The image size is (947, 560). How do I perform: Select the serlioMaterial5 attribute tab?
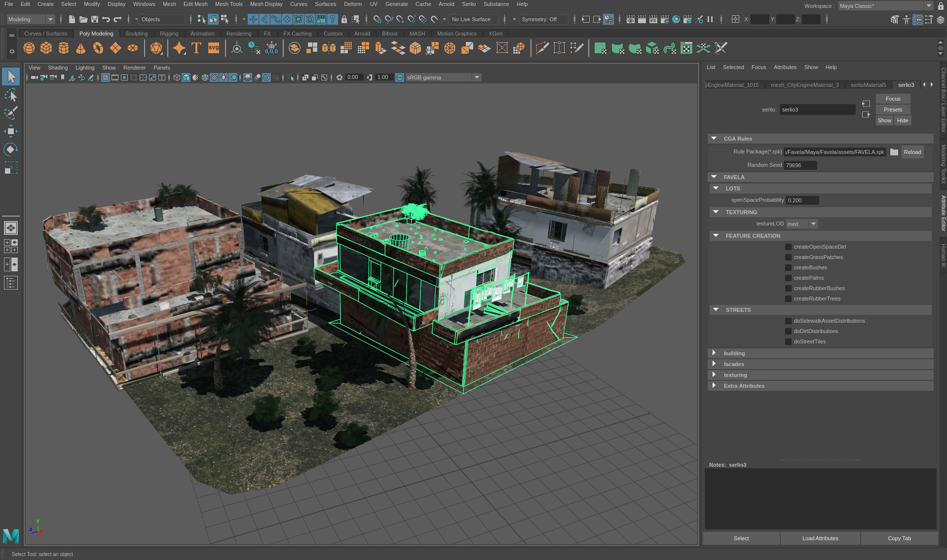[x=868, y=85]
